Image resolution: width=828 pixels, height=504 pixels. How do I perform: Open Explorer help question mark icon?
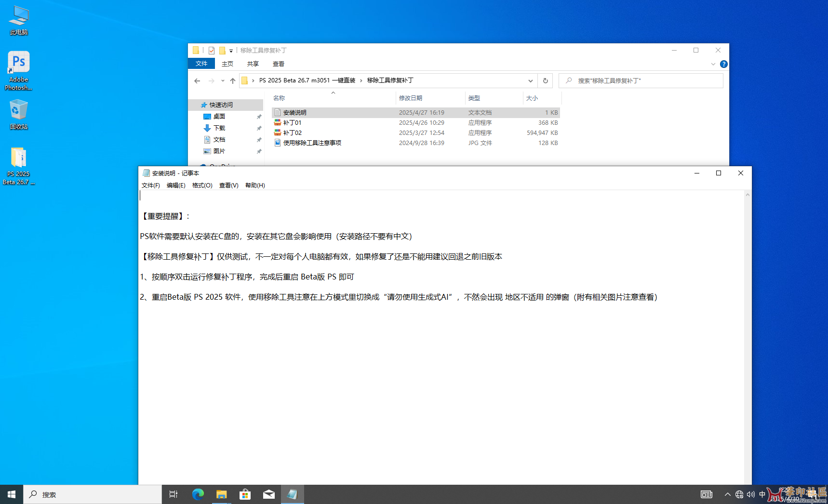tap(723, 64)
